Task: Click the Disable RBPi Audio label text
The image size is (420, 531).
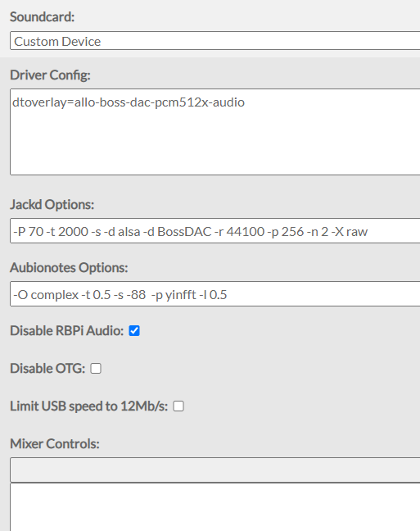Action: [66, 331]
